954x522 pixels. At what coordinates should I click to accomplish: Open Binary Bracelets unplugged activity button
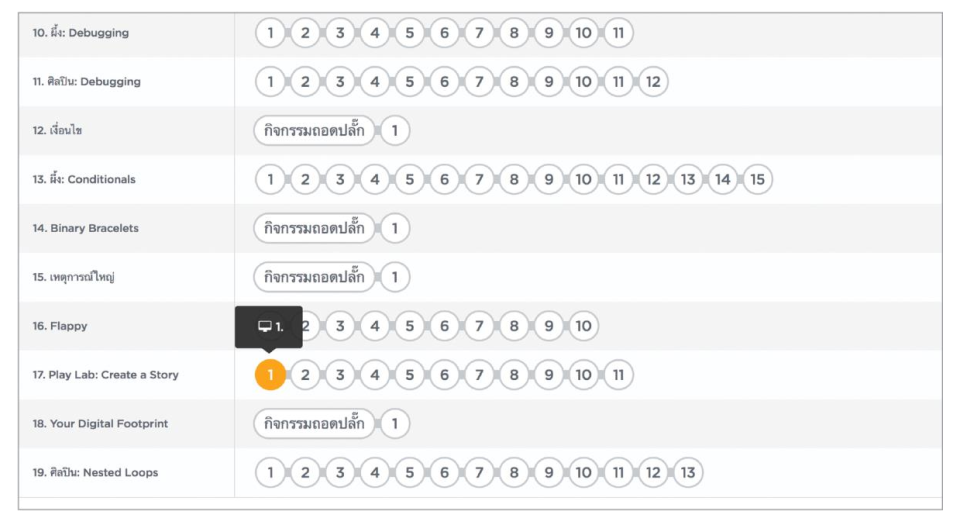point(314,229)
